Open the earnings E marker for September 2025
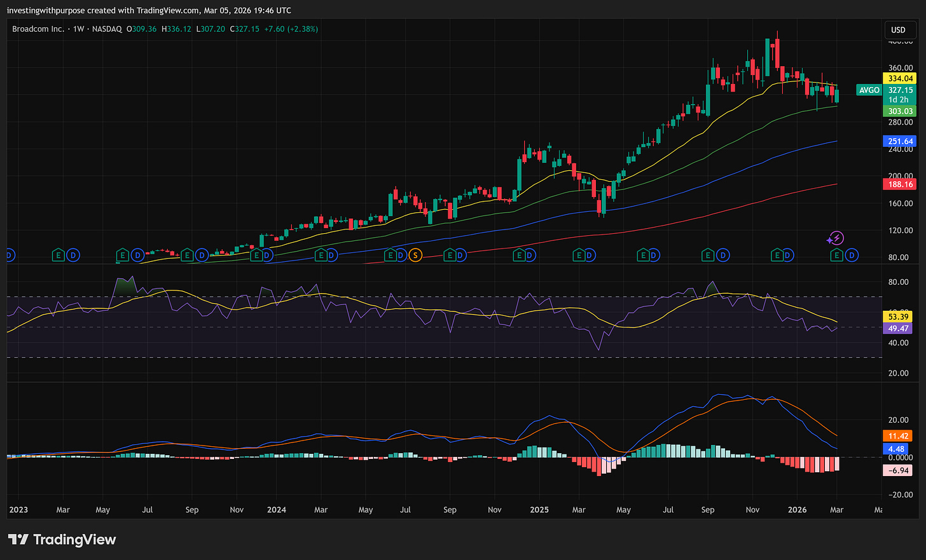Viewport: 926px width, 560px height. pos(708,256)
